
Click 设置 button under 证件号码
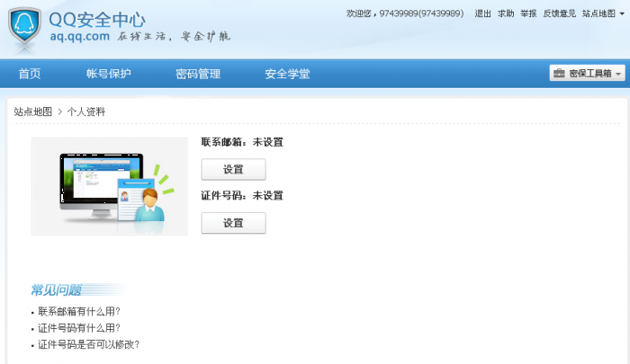[x=233, y=223]
